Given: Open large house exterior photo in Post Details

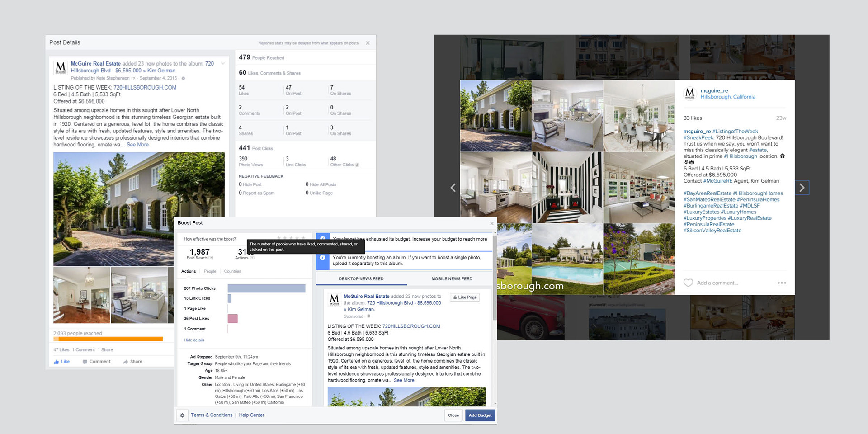Looking at the screenshot, I should (139, 209).
